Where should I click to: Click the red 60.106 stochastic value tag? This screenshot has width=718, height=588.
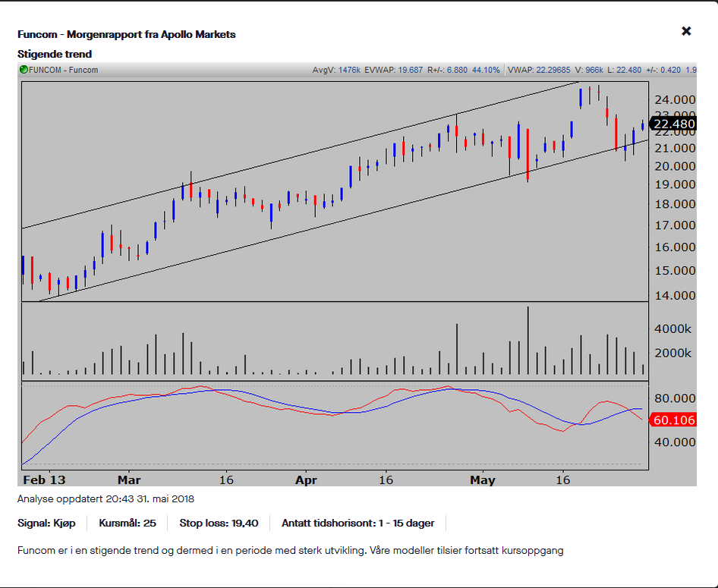pyautogui.click(x=673, y=420)
